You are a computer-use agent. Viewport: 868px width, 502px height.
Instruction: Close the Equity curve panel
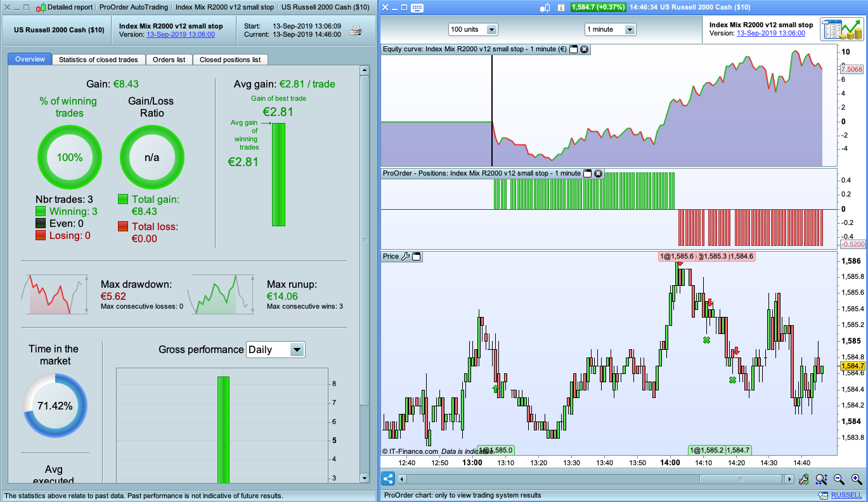[585, 49]
